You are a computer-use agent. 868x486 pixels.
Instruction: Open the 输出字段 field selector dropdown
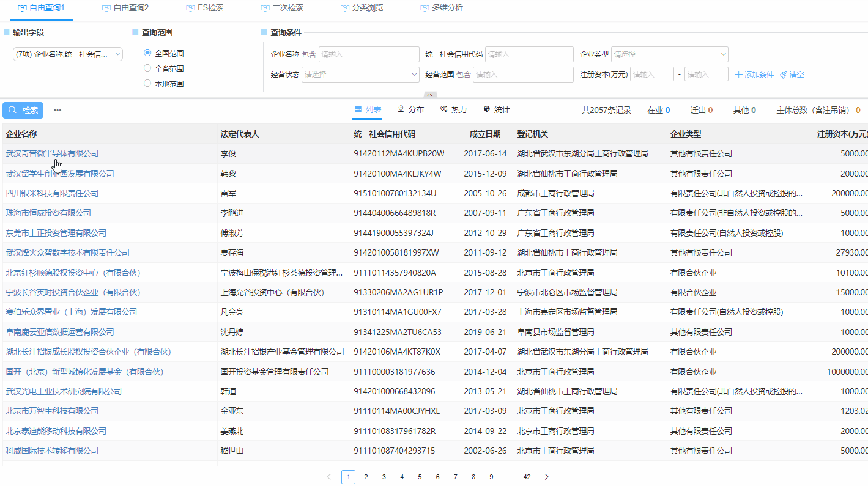point(67,54)
